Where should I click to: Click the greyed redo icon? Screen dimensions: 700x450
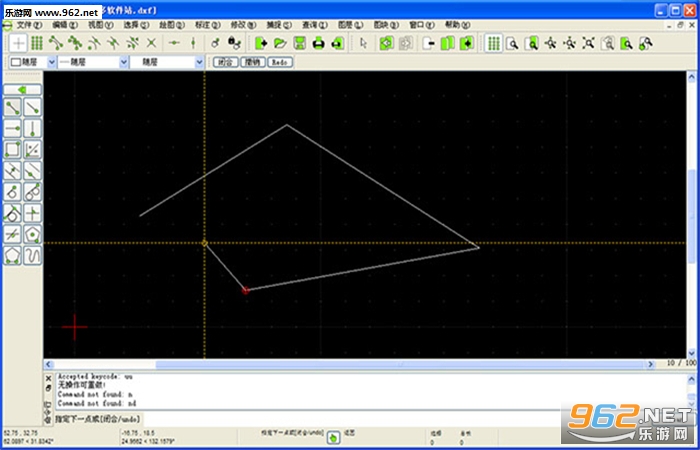[406, 43]
